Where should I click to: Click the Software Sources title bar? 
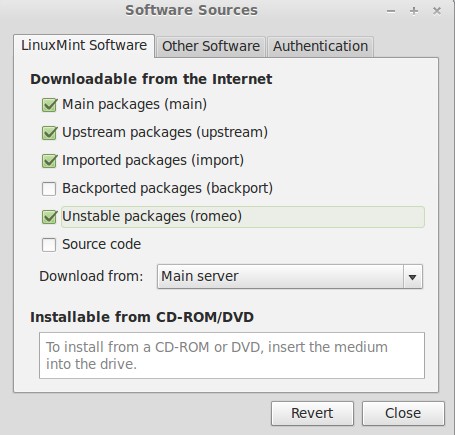click(191, 10)
